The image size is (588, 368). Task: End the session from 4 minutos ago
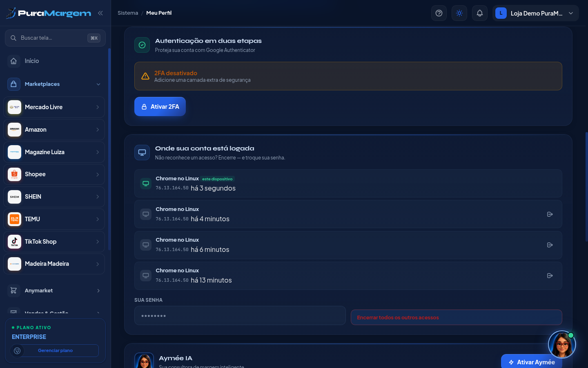coord(550,214)
